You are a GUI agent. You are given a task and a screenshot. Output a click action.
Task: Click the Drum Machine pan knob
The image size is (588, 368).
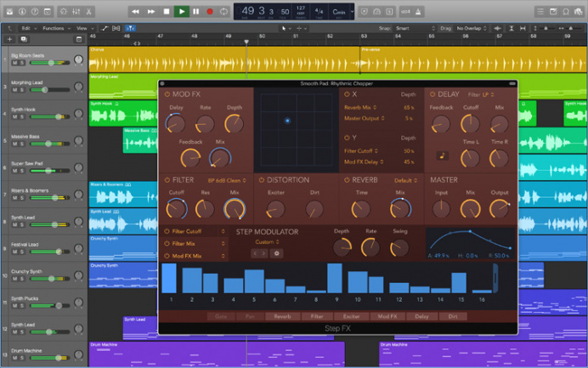pyautogui.click(x=78, y=354)
